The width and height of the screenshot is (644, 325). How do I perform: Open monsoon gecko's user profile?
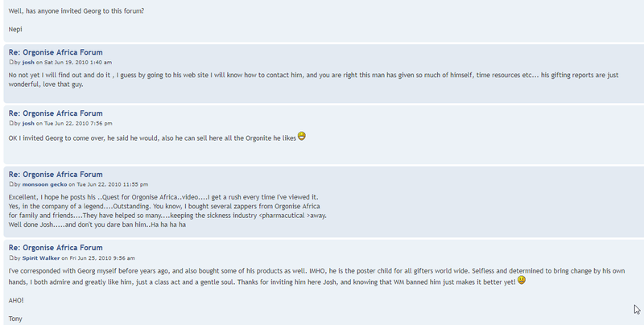44,184
